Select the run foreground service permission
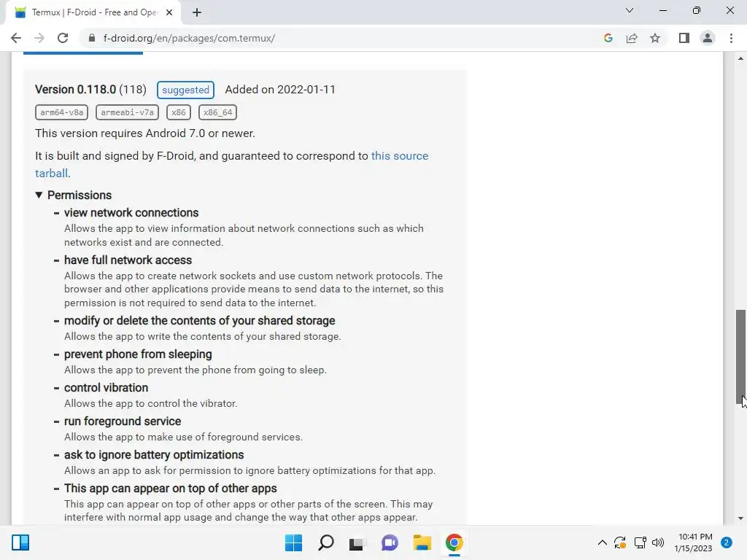This screenshot has width=747, height=560. (x=123, y=421)
